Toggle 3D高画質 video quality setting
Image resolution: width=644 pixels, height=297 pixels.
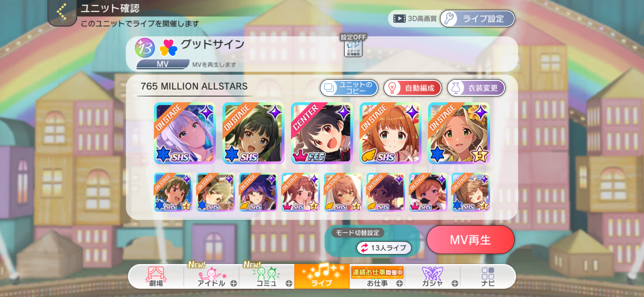point(415,19)
